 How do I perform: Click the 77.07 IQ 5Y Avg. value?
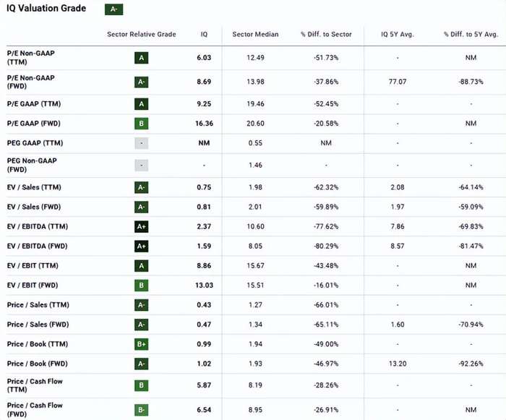(x=398, y=82)
